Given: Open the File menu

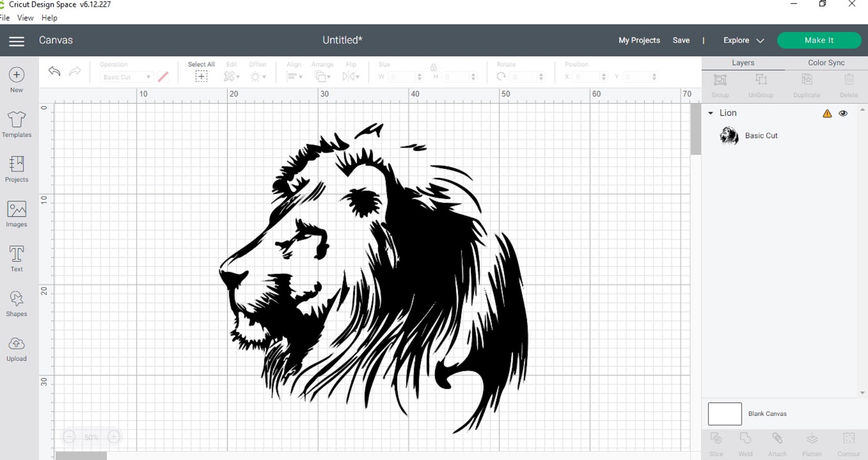Looking at the screenshot, I should [x=4, y=18].
